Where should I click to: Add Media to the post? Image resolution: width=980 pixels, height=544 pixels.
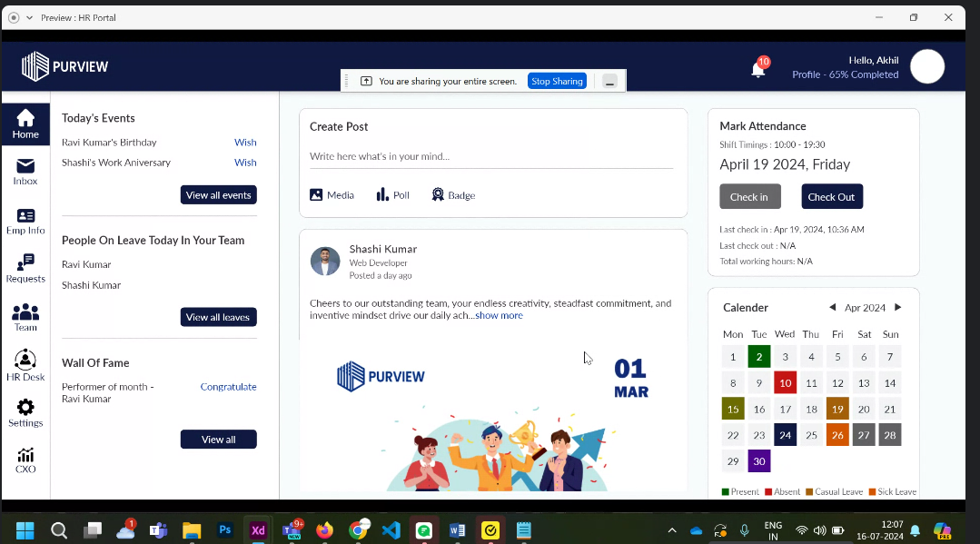(332, 194)
